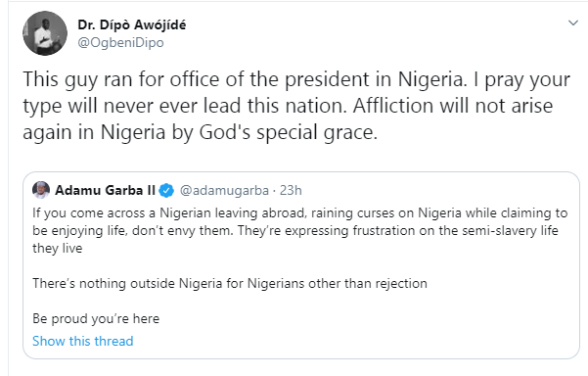The image size is (588, 376).
Task: Click "God's special grace" tweet line
Action: pyautogui.click(x=201, y=132)
